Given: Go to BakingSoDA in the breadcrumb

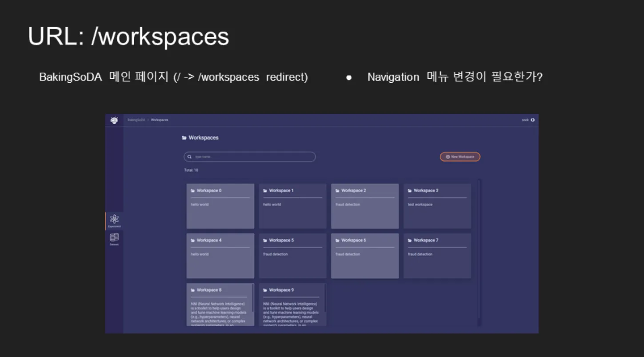Looking at the screenshot, I should point(136,120).
